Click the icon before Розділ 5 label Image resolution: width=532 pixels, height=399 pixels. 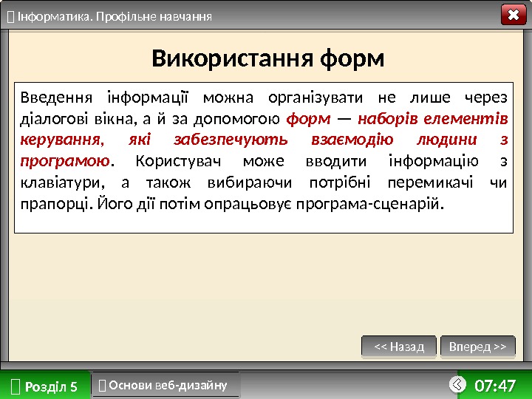(16, 386)
